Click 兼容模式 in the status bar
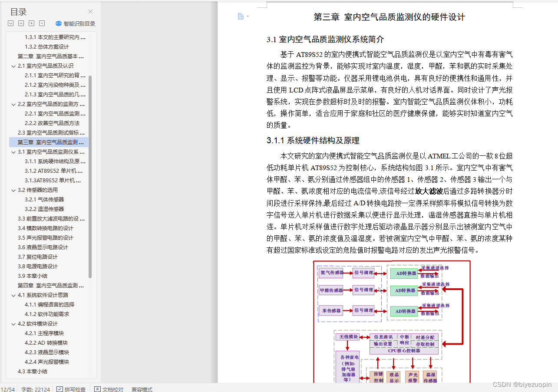 tap(142, 389)
